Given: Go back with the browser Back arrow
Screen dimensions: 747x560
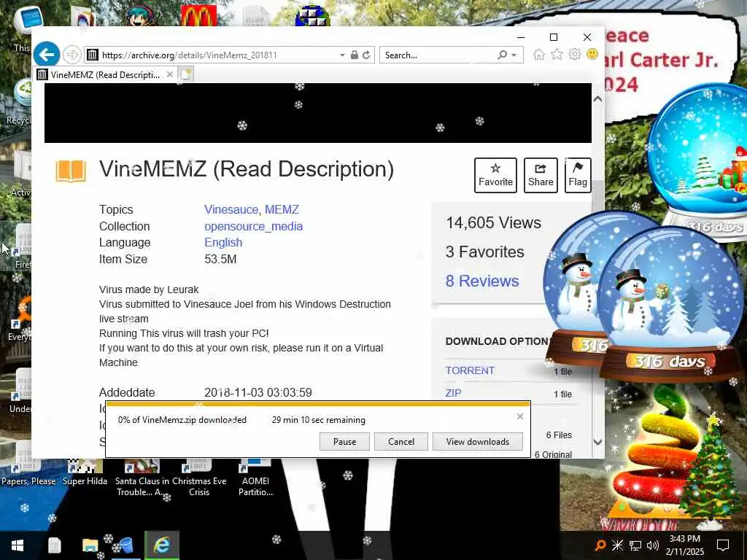Looking at the screenshot, I should pos(46,55).
